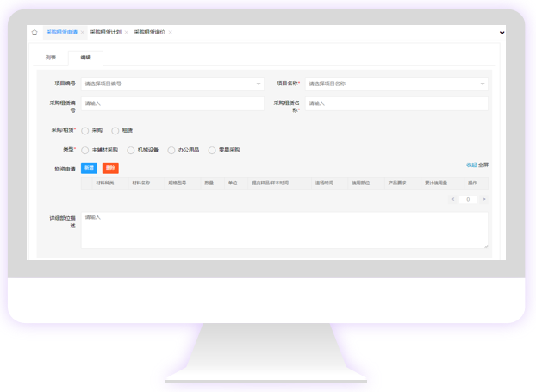The image size is (536, 392).
Task: Click the 收起 link above the table
Action: pyautogui.click(x=471, y=165)
